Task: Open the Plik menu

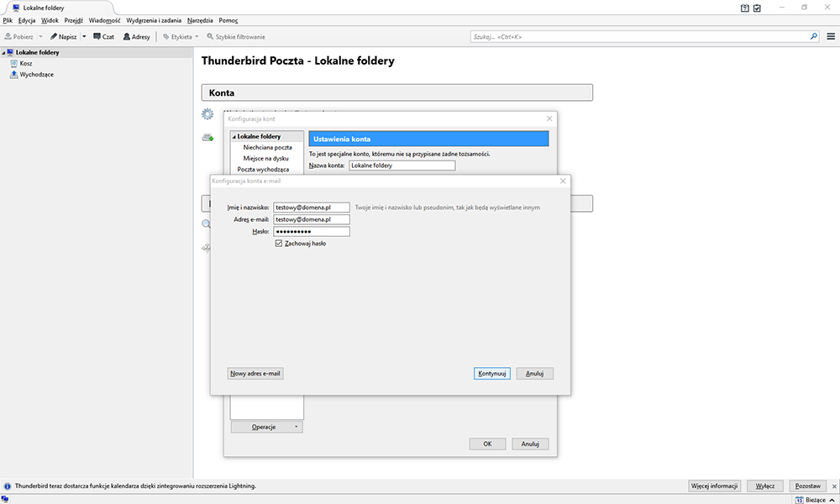Action: coord(8,20)
